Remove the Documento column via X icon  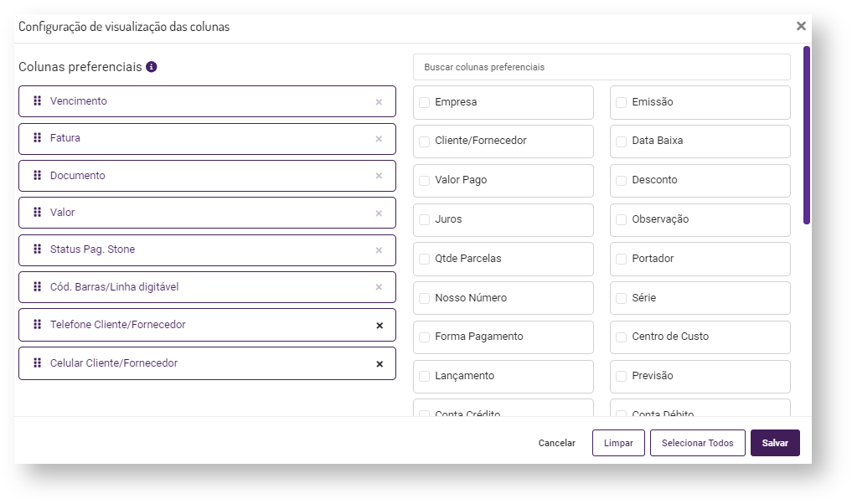379,176
